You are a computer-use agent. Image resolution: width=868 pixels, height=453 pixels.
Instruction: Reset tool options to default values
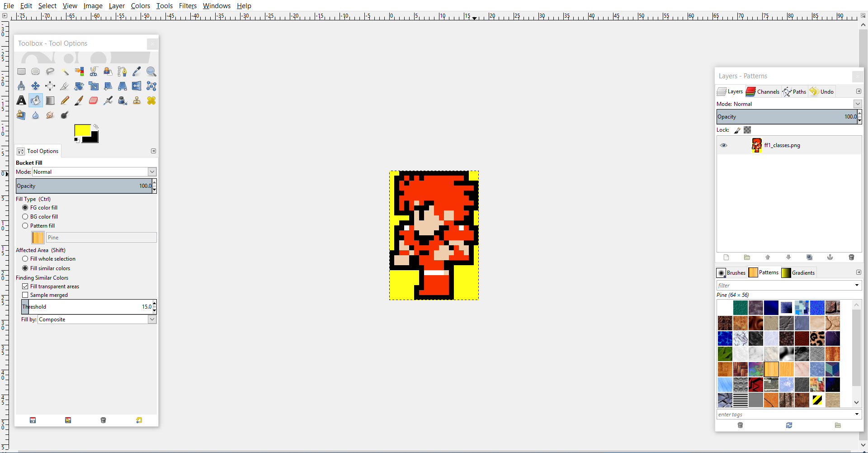point(139,420)
